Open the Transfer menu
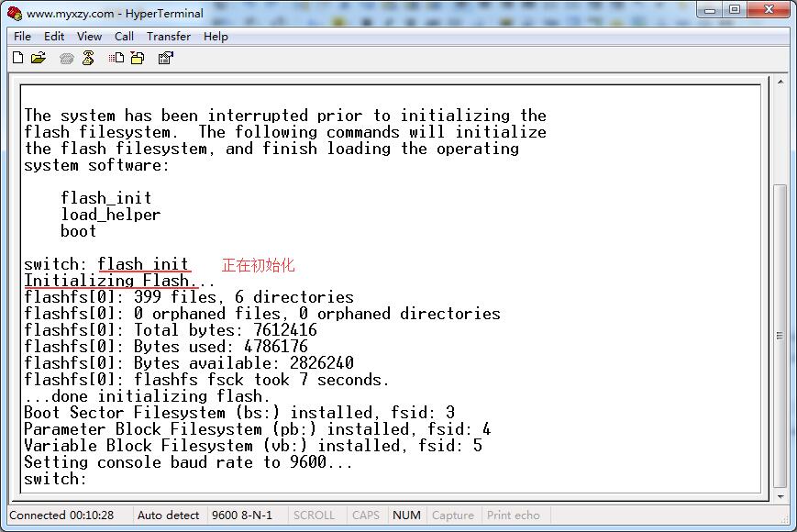The width and height of the screenshot is (797, 532). coord(169,36)
